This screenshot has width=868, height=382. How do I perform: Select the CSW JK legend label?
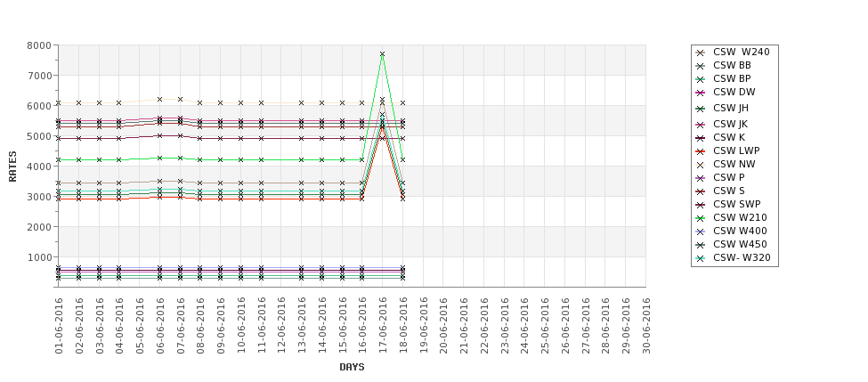click(731, 124)
